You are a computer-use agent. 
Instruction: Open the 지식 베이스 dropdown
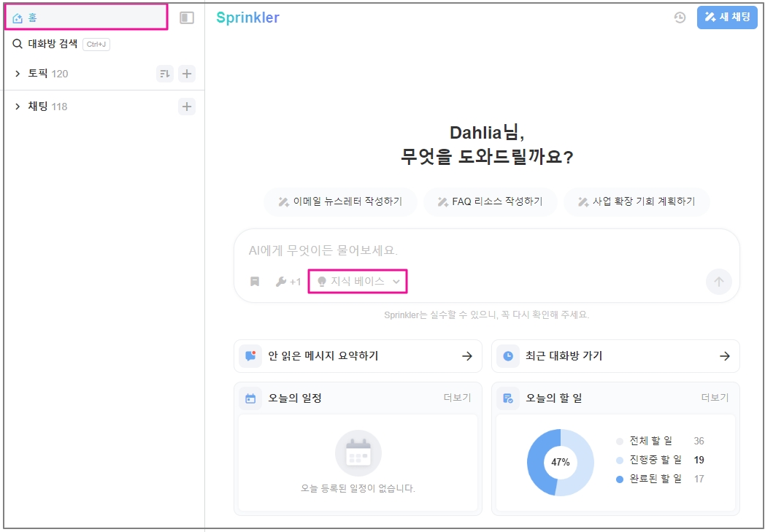click(x=358, y=281)
